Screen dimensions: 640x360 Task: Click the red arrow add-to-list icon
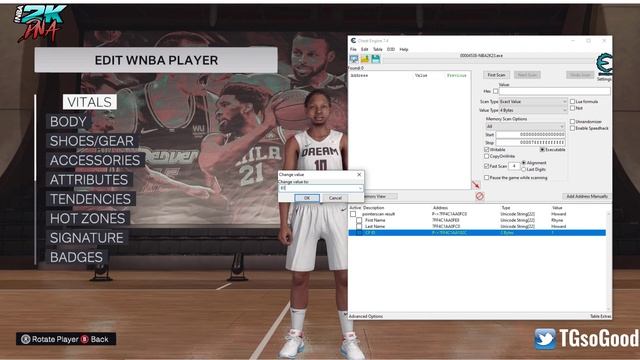click(476, 185)
